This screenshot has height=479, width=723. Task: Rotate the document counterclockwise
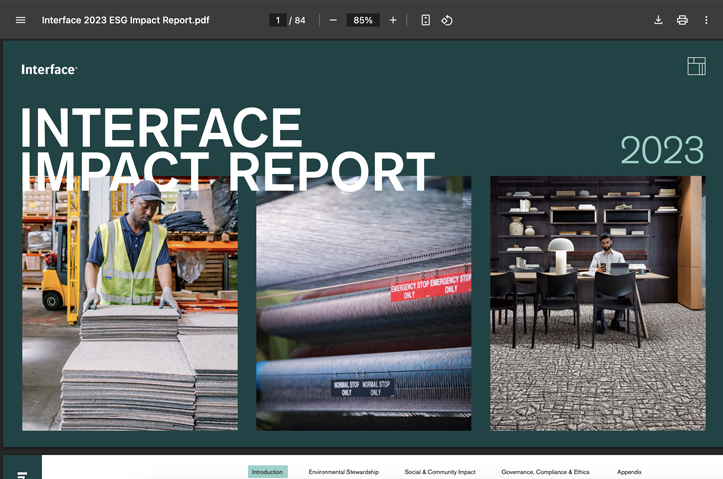pyautogui.click(x=447, y=20)
